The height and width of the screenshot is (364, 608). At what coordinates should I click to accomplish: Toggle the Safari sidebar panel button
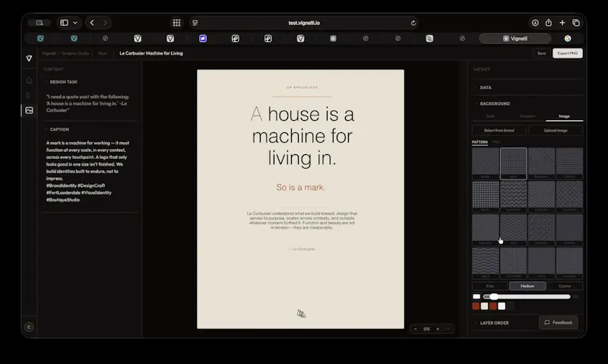(x=65, y=23)
